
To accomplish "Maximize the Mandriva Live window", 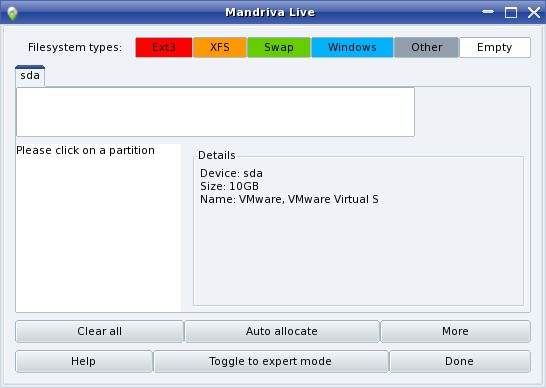I will 511,13.
